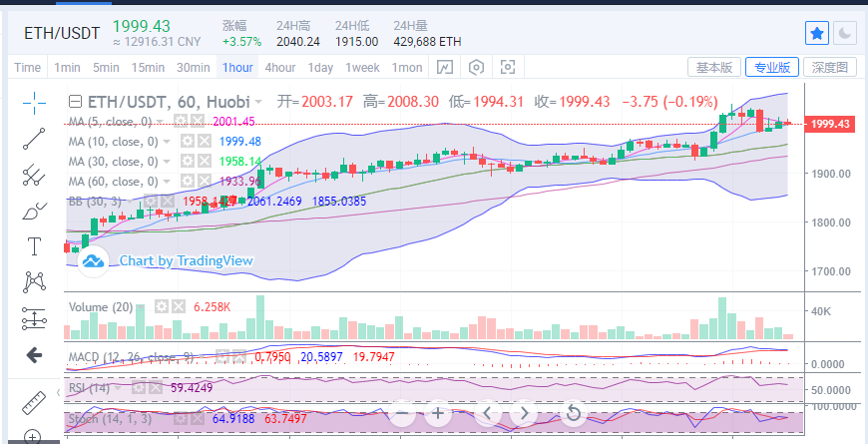
Task: Click the 24H高 value 2040.24
Action: pyautogui.click(x=298, y=42)
